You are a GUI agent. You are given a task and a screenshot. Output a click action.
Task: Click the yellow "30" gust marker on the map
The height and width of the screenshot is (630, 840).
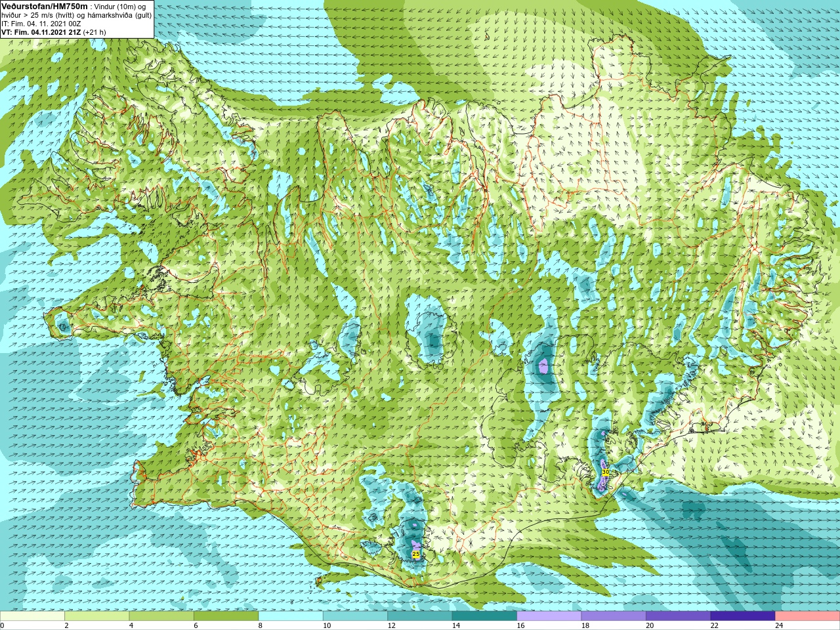(606, 472)
